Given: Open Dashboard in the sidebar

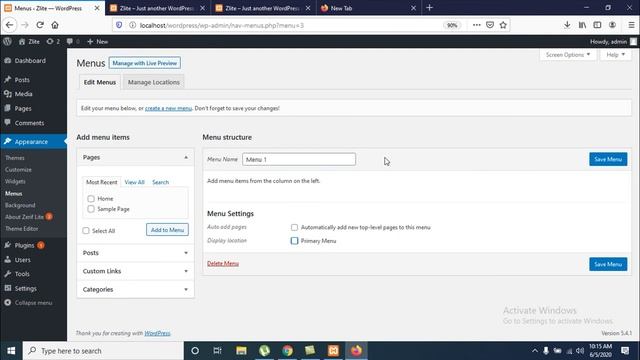Looking at the screenshot, I should point(30,61).
